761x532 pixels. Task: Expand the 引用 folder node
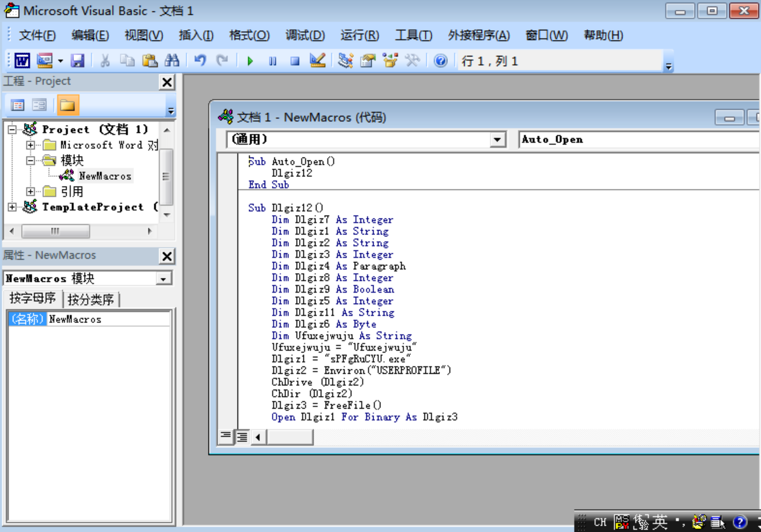pos(31,192)
